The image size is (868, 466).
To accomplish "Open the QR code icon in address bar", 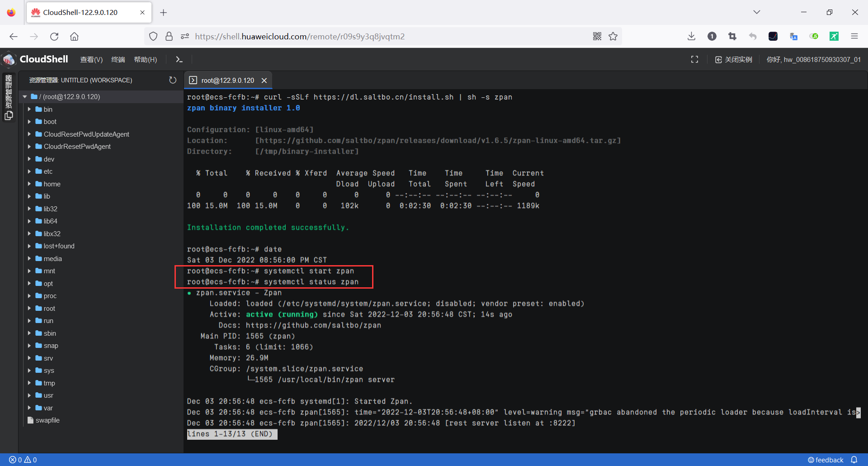I will click(x=597, y=37).
